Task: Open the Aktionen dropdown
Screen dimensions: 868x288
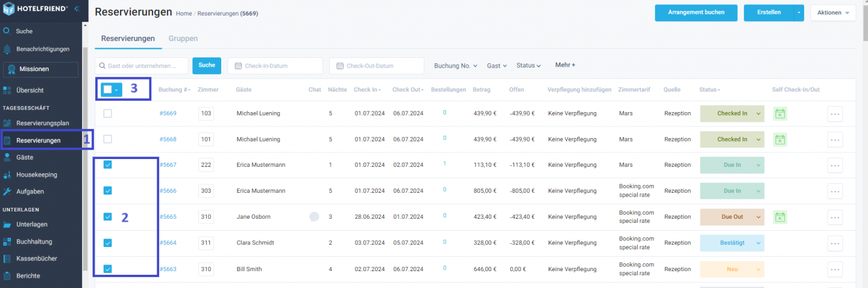Action: tap(833, 13)
